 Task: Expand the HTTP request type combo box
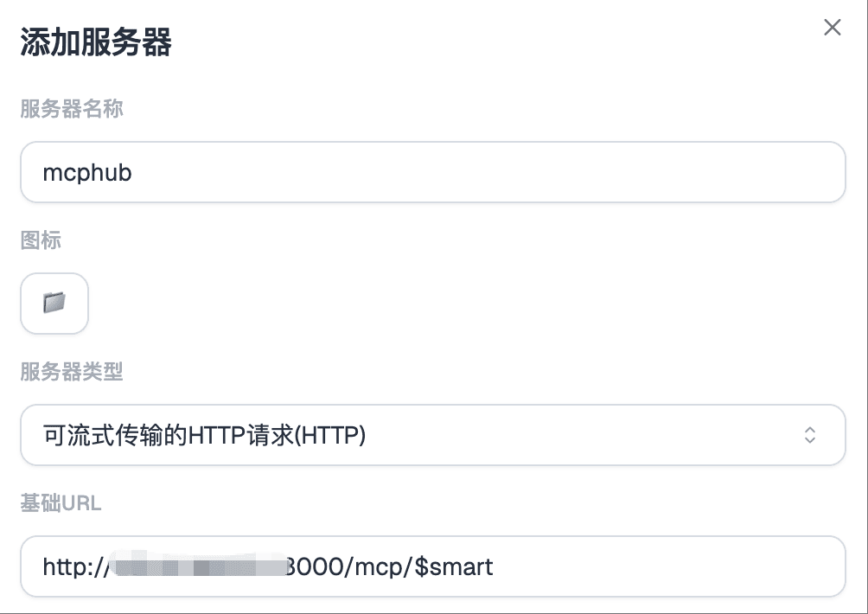[x=432, y=435]
